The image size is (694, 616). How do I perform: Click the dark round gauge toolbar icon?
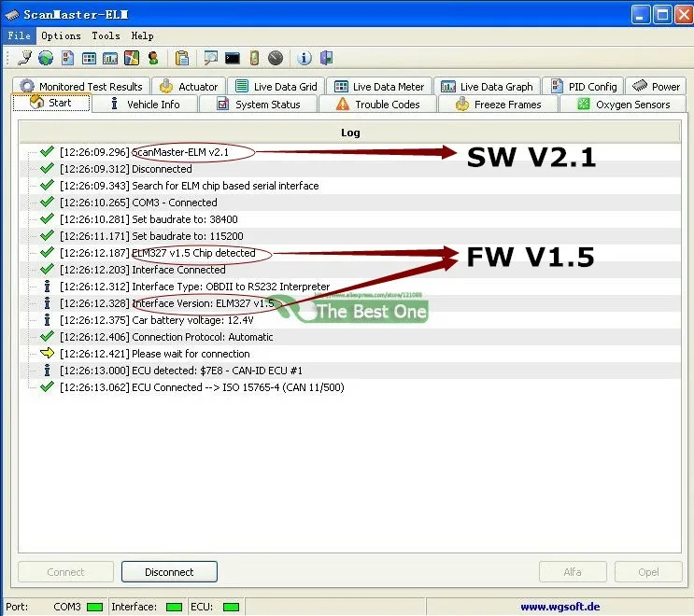(x=276, y=58)
